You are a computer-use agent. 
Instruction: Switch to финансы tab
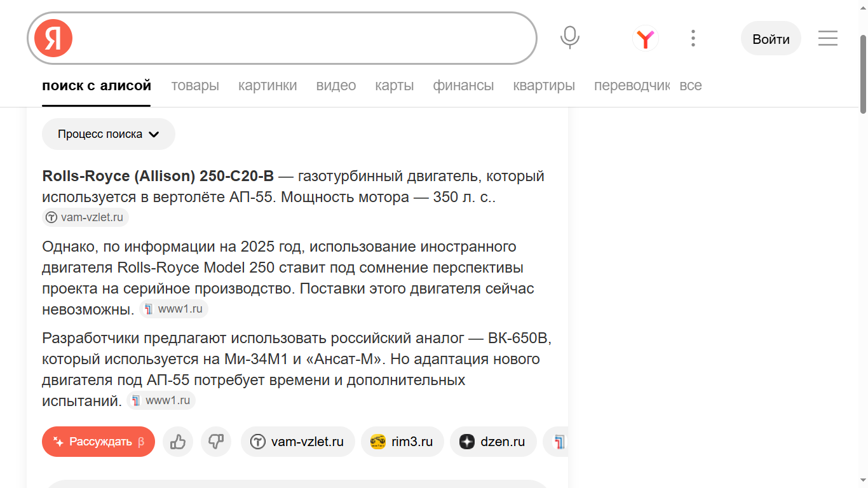click(x=463, y=86)
